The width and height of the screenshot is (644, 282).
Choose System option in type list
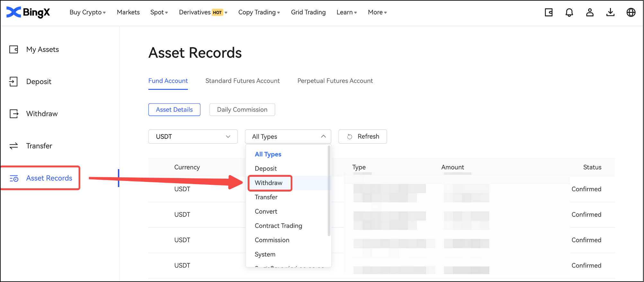click(265, 254)
